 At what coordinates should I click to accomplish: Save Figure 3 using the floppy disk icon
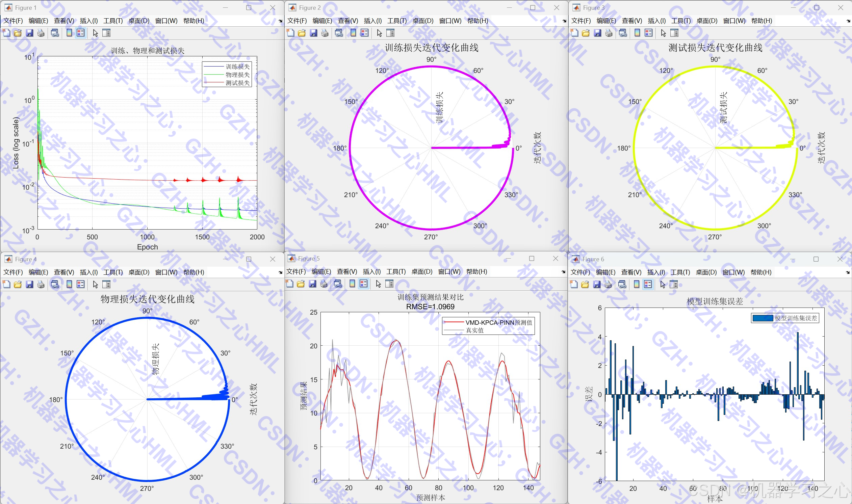pos(597,33)
